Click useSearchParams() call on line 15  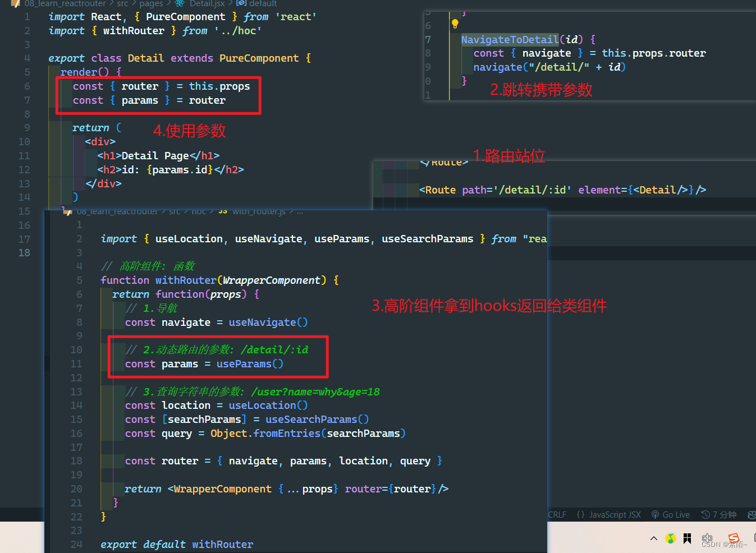pyautogui.click(x=317, y=420)
